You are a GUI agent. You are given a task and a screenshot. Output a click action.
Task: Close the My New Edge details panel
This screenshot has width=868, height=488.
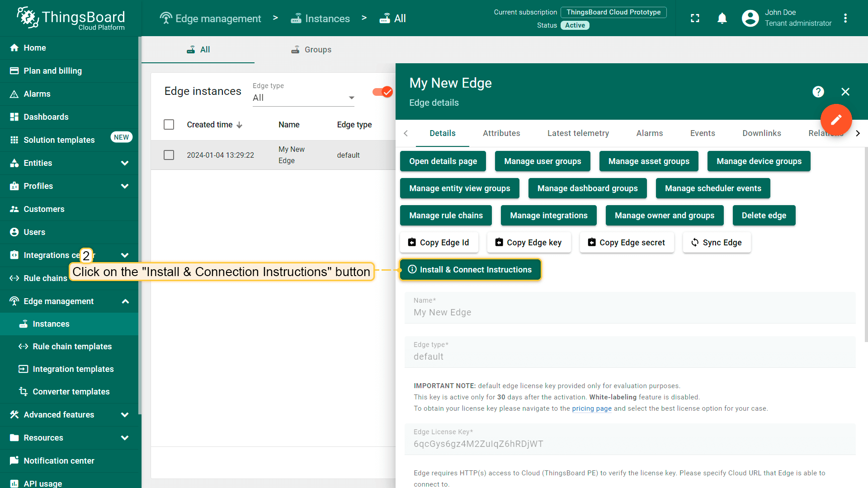point(845,92)
